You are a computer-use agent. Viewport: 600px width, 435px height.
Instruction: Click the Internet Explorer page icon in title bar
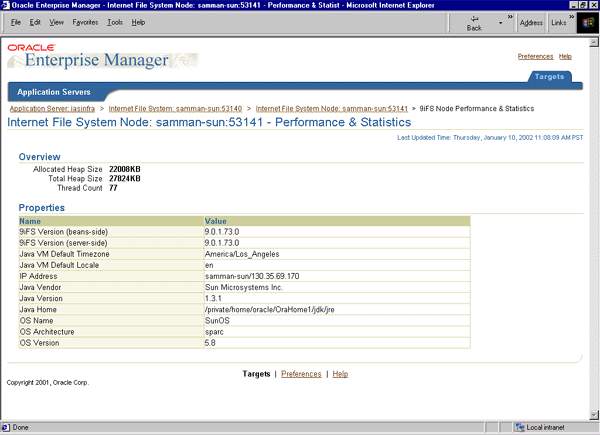(5, 5)
